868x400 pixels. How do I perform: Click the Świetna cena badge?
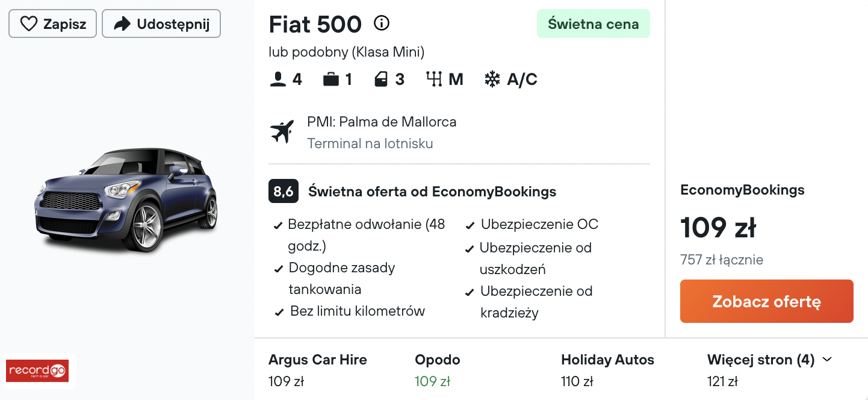594,24
